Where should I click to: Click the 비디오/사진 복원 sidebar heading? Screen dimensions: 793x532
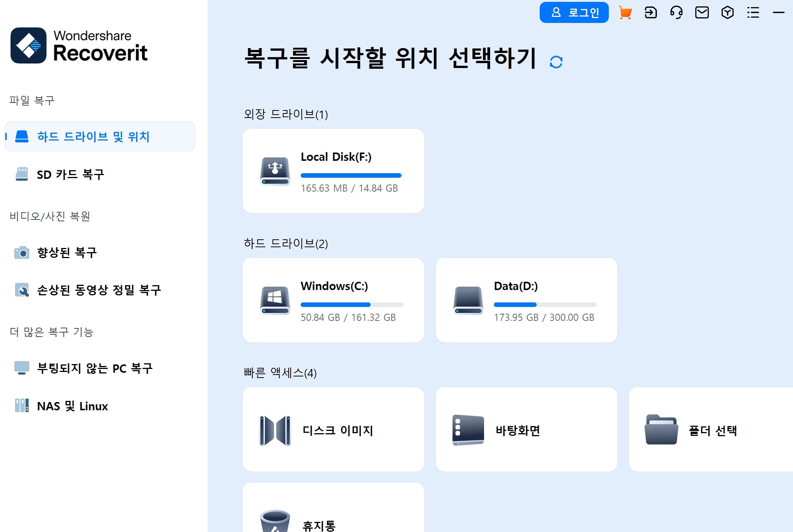tap(50, 216)
